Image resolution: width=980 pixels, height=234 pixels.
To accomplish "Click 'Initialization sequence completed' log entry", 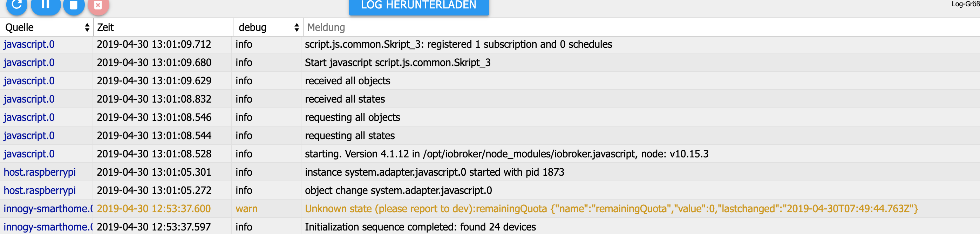I will 420,227.
